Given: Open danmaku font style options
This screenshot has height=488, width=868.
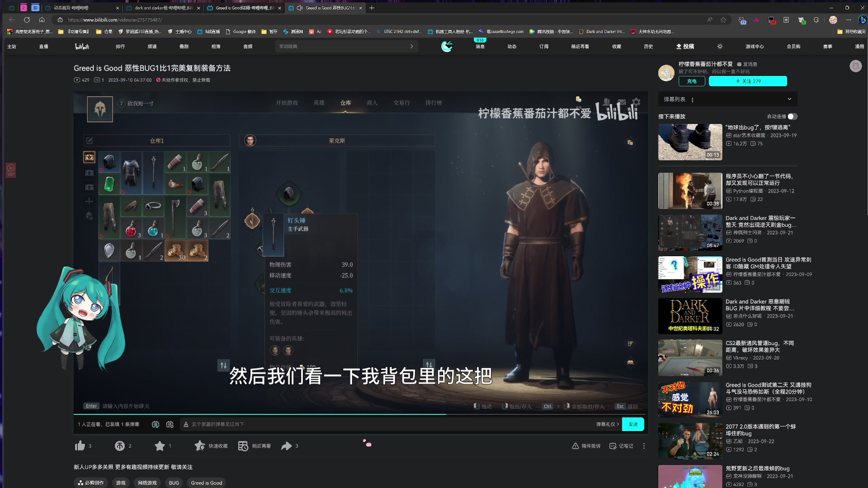Looking at the screenshot, I should click(x=186, y=424).
